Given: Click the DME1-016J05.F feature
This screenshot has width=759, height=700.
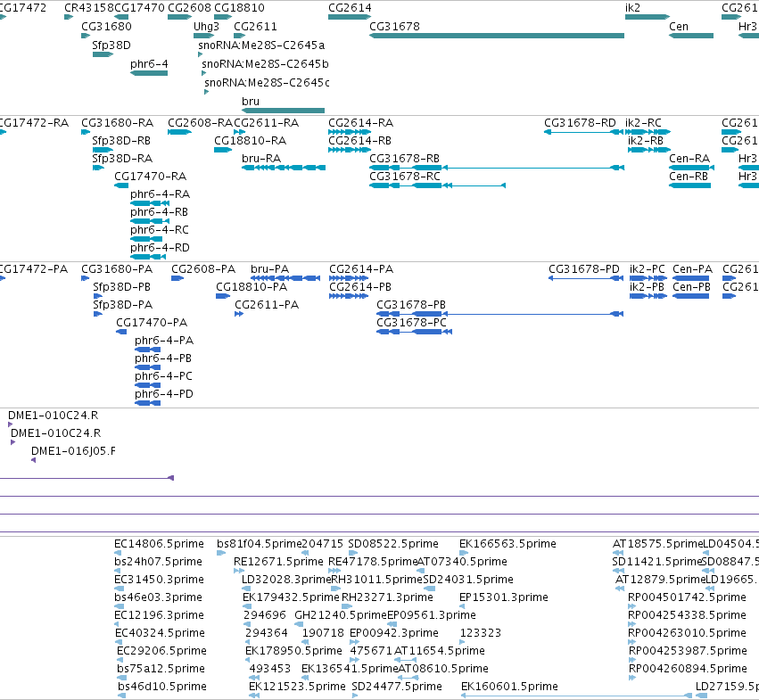Looking at the screenshot, I should click(33, 460).
